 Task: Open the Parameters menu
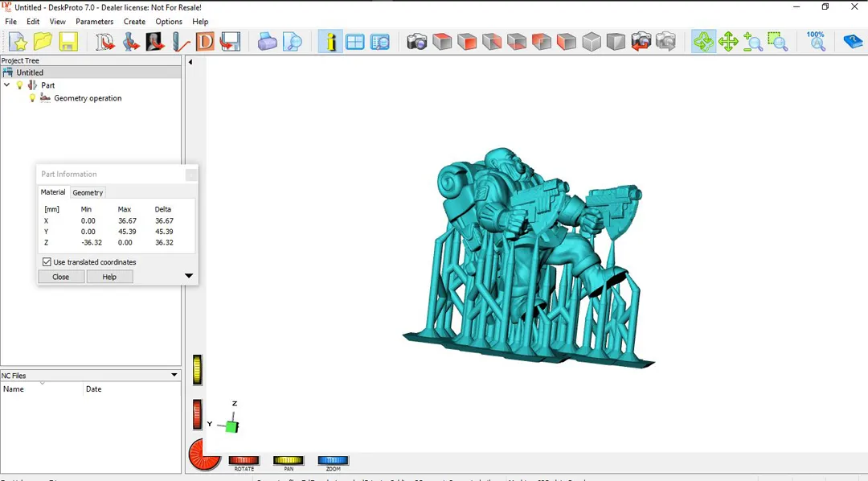95,22
